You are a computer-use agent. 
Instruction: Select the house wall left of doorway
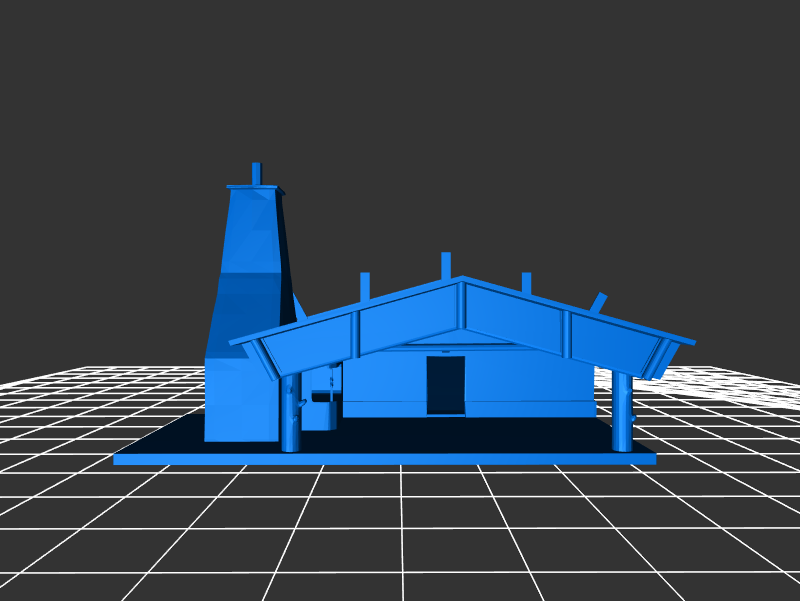pyautogui.click(x=385, y=385)
